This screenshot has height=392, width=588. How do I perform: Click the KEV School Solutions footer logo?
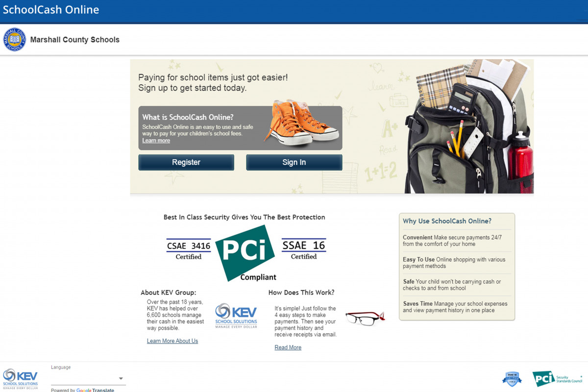tap(20, 379)
